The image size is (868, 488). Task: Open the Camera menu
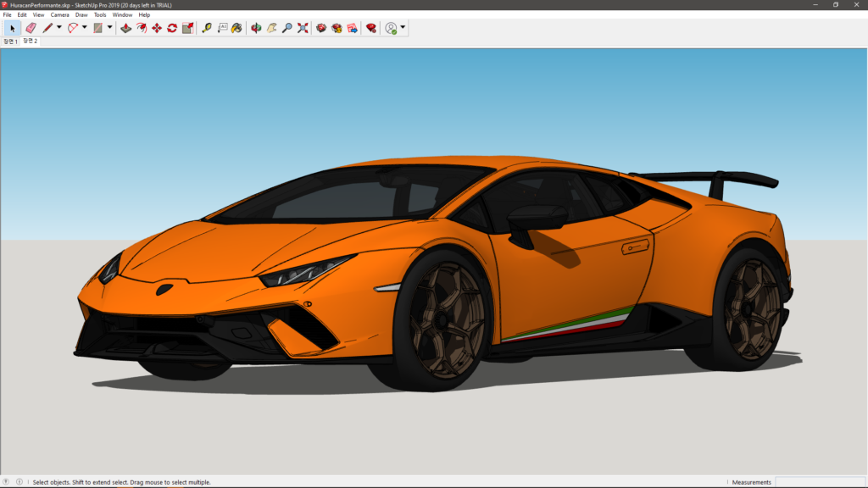pos(59,14)
